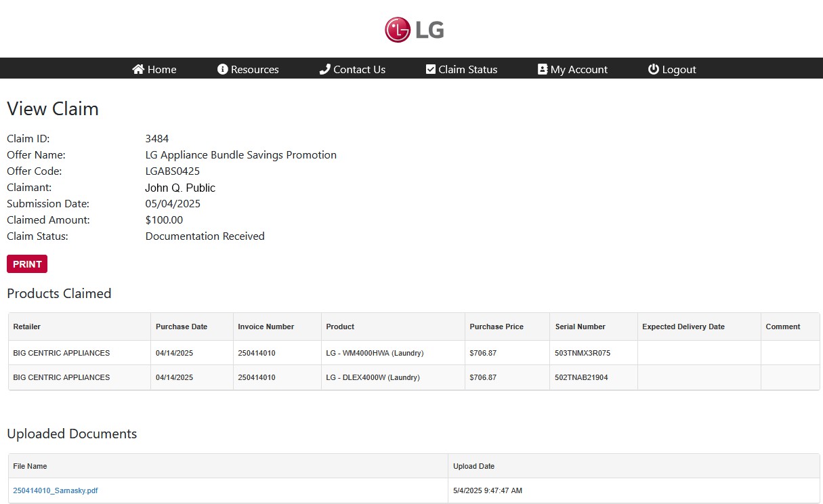Log out via Logout menu item
823x504 pixels.
point(672,69)
